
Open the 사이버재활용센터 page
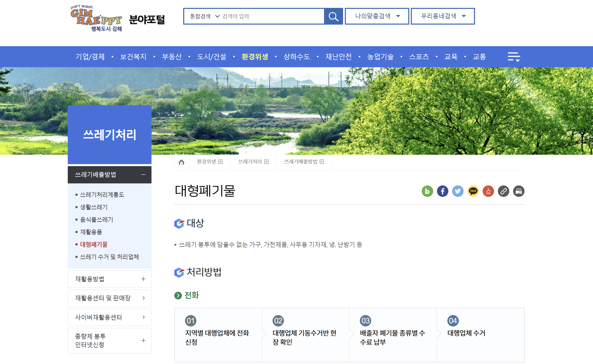coord(99,317)
